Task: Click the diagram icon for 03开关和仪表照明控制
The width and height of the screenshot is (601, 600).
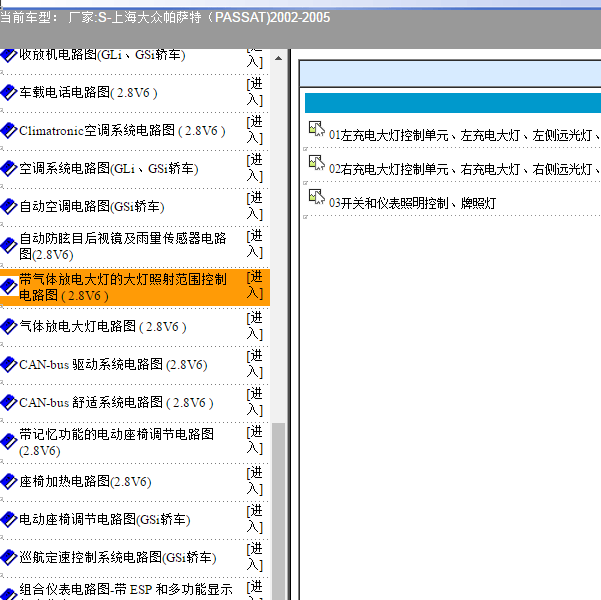Action: point(317,197)
